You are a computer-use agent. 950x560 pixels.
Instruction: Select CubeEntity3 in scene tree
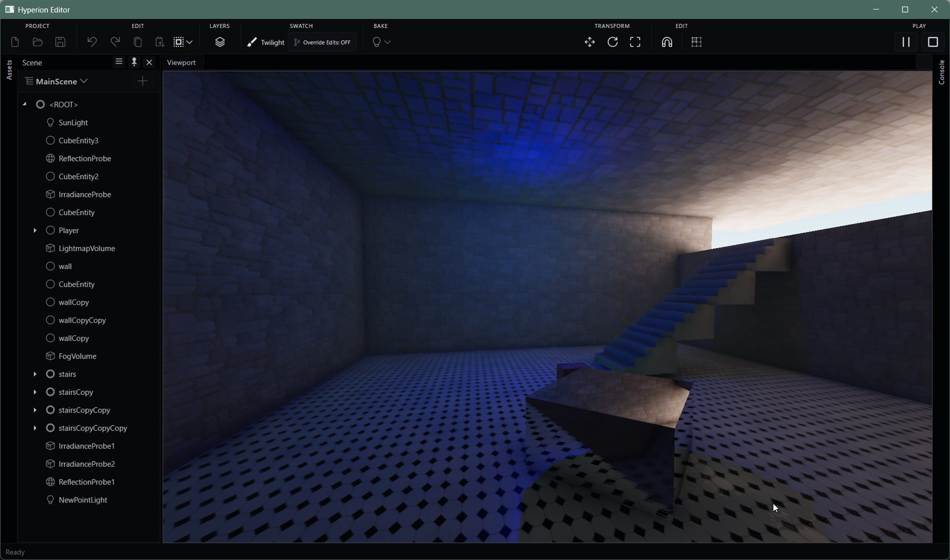point(78,140)
